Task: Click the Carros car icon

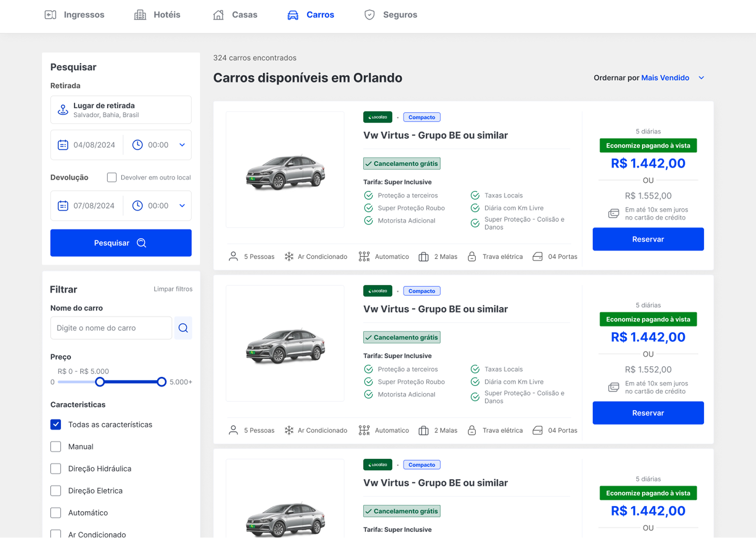Action: tap(292, 15)
